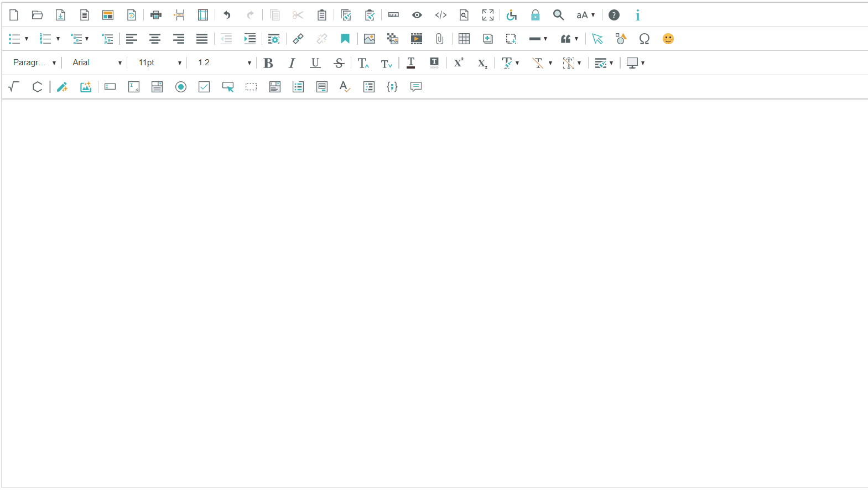Image resolution: width=868 pixels, height=490 pixels.
Task: Attach a file with paperclip icon
Action: pyautogui.click(x=440, y=39)
